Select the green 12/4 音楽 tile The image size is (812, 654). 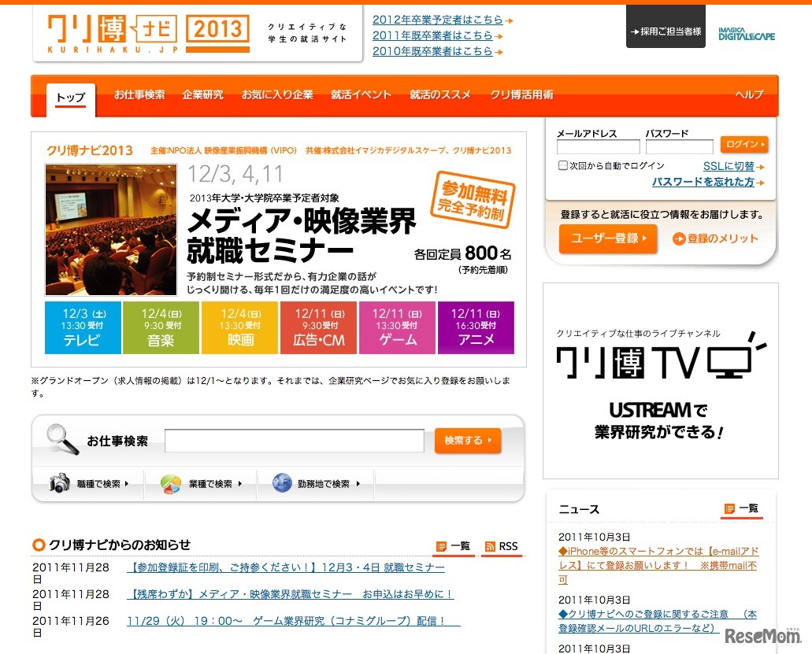coord(161,327)
